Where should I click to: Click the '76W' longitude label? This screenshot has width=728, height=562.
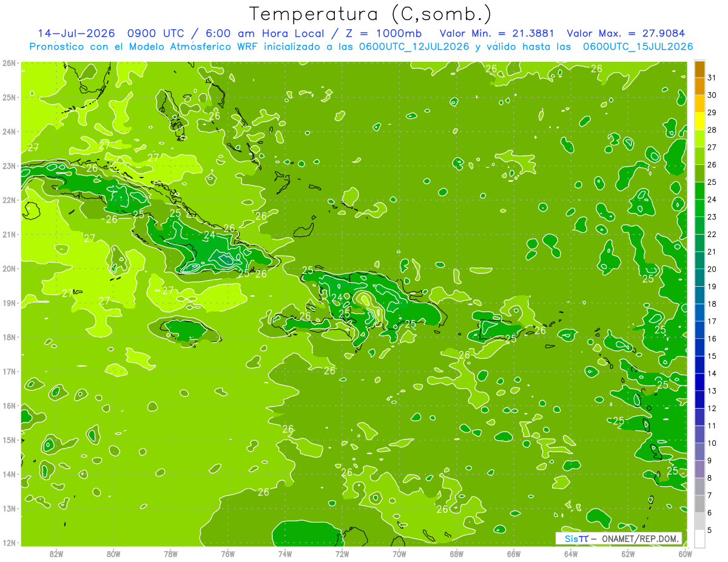tap(227, 554)
